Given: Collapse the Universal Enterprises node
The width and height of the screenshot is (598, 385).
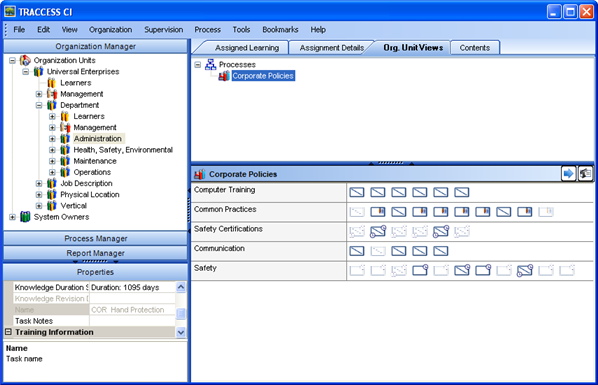Looking at the screenshot, I should click(26, 71).
